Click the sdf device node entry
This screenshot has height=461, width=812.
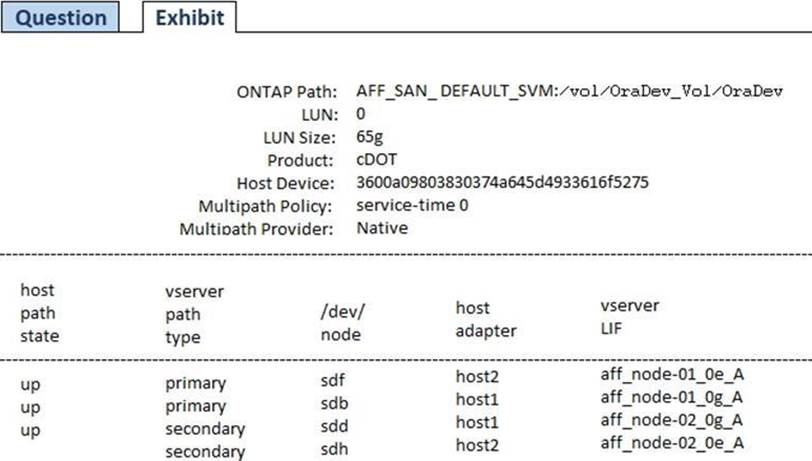tap(317, 380)
